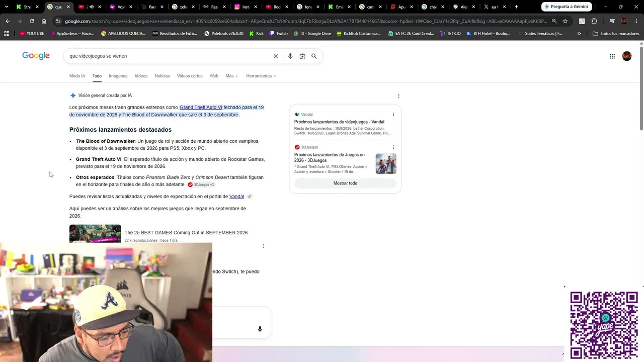Open the Twitch bookmark
Image resolution: width=644 pixels, height=362 pixels.
click(x=279, y=34)
